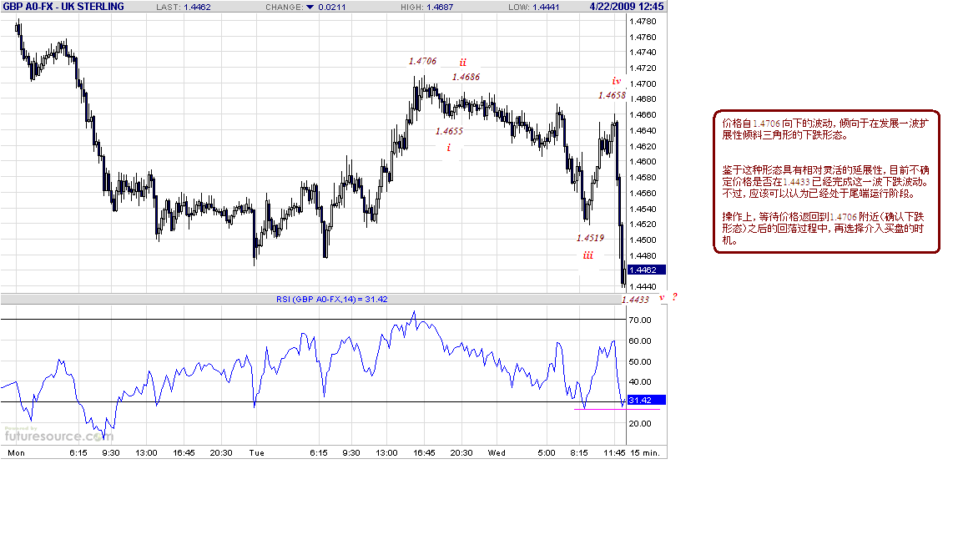Click the 15 min. interval label
The height and width of the screenshot is (560, 953).
pos(645,453)
